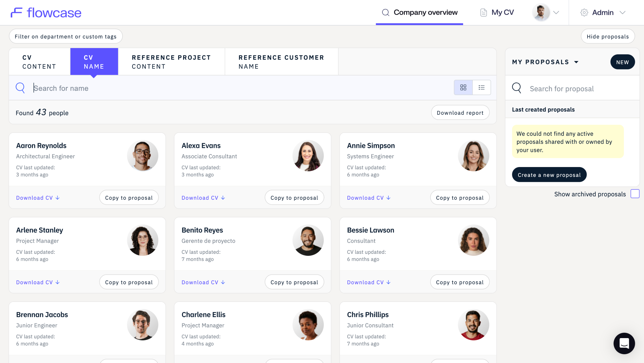Switch to grid view layout icon

tap(463, 88)
